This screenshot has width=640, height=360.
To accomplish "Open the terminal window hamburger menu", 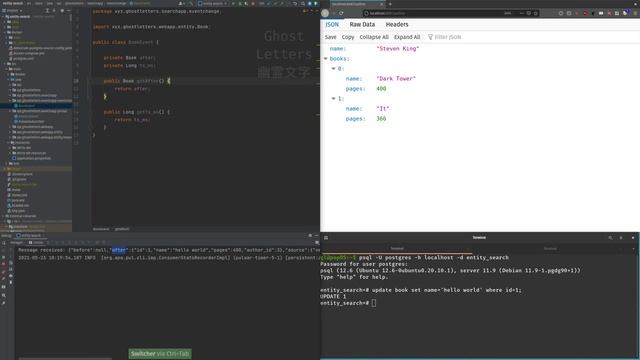I will click(326, 238).
